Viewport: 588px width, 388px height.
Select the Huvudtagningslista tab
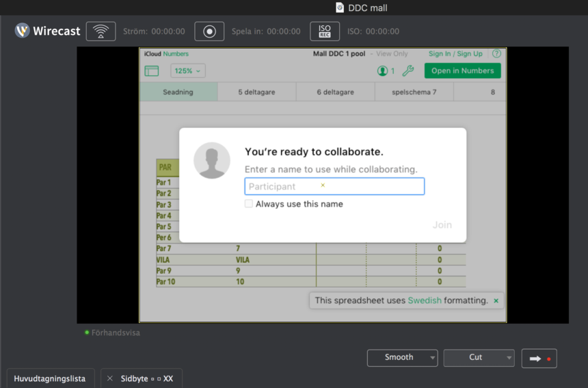(x=51, y=378)
